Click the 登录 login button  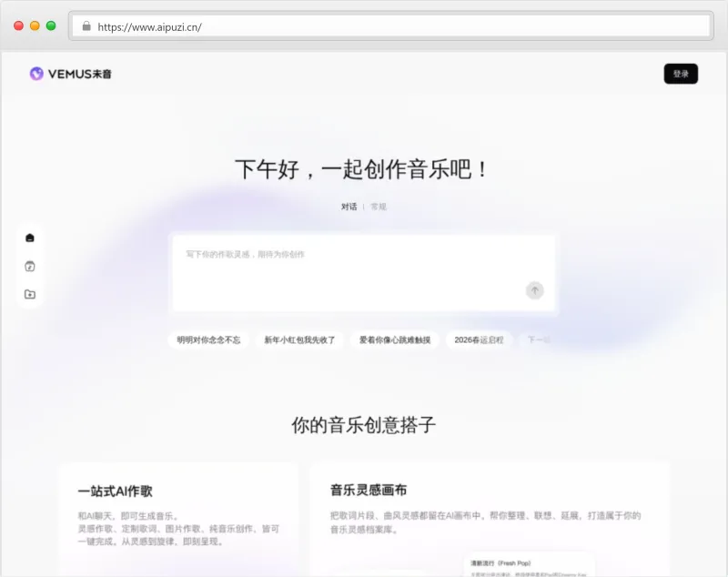[x=681, y=74]
